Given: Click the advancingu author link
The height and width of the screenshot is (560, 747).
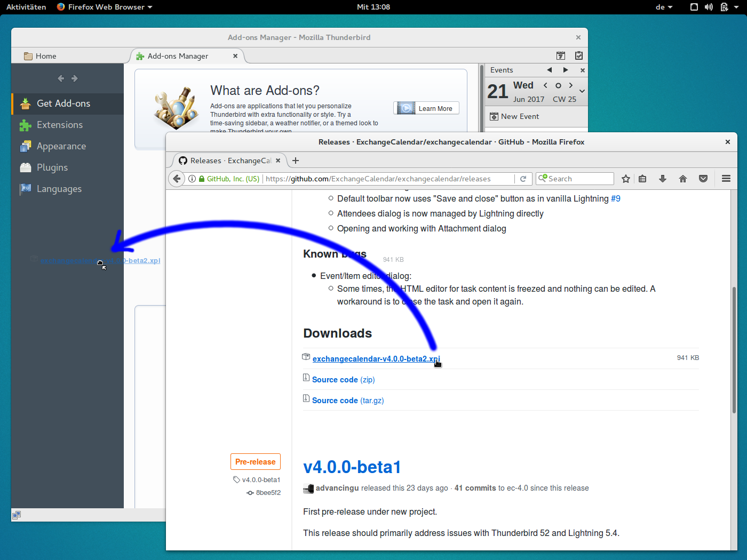Looking at the screenshot, I should tap(337, 488).
